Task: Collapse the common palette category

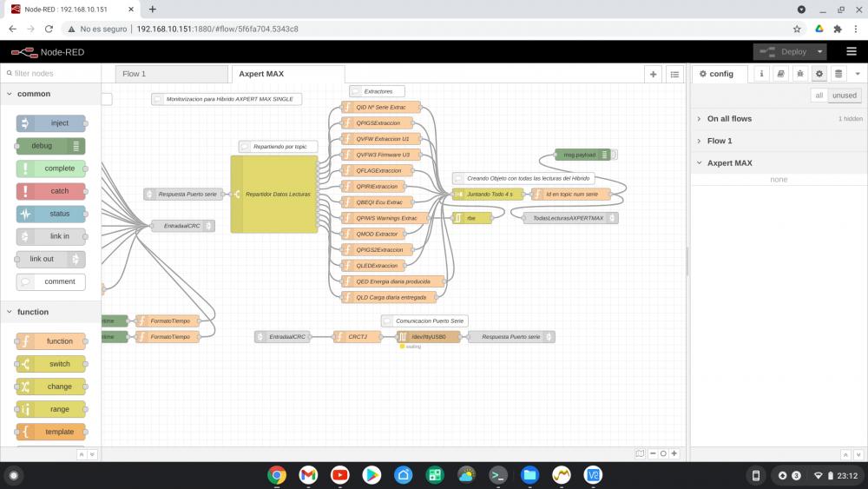Action: [50, 94]
